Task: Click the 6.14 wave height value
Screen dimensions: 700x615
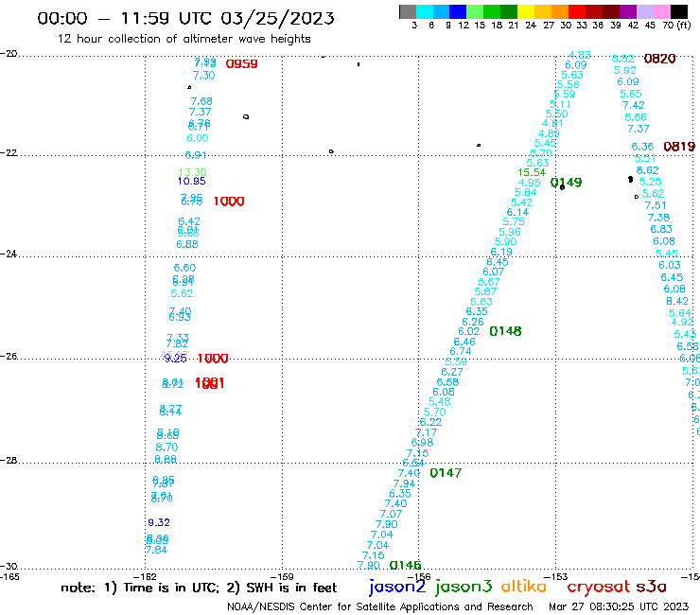Action: coord(517,213)
